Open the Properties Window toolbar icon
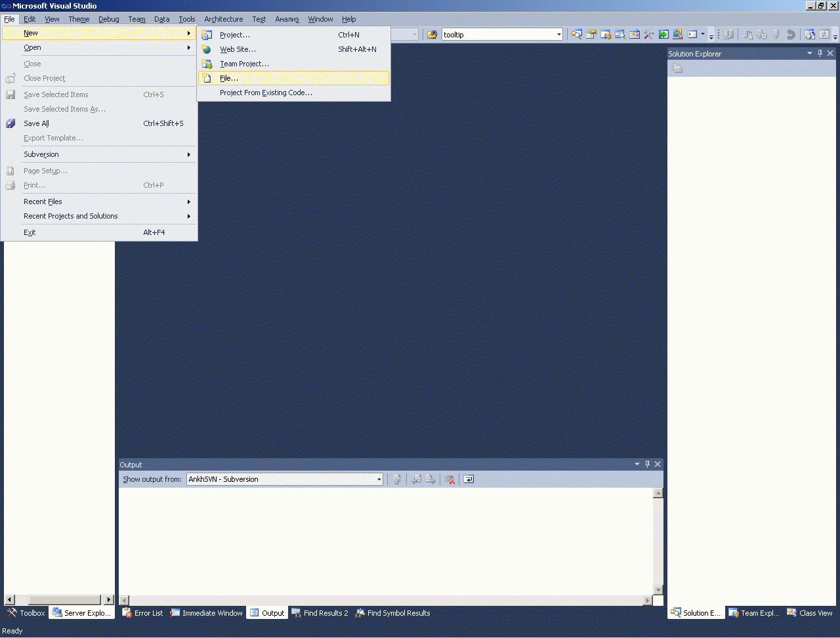Image resolution: width=840 pixels, height=638 pixels. [591, 35]
